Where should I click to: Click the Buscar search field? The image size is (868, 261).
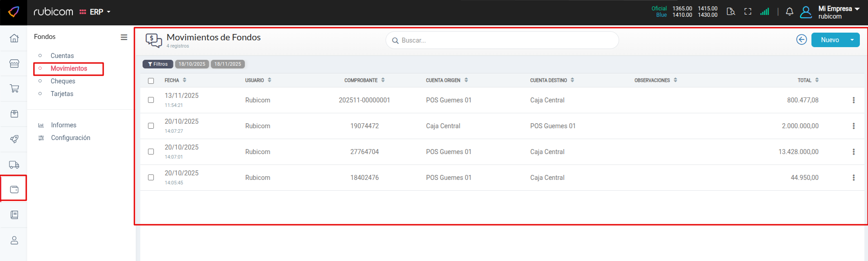pos(502,40)
